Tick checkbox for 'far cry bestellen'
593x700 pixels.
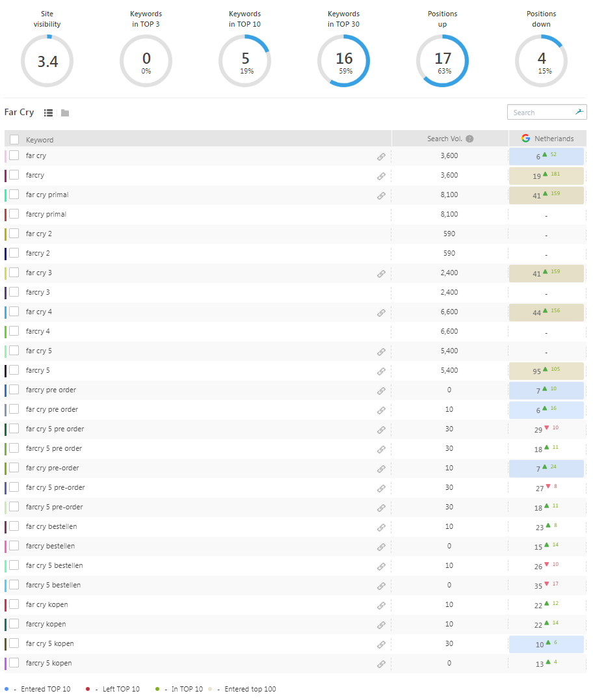[14, 526]
